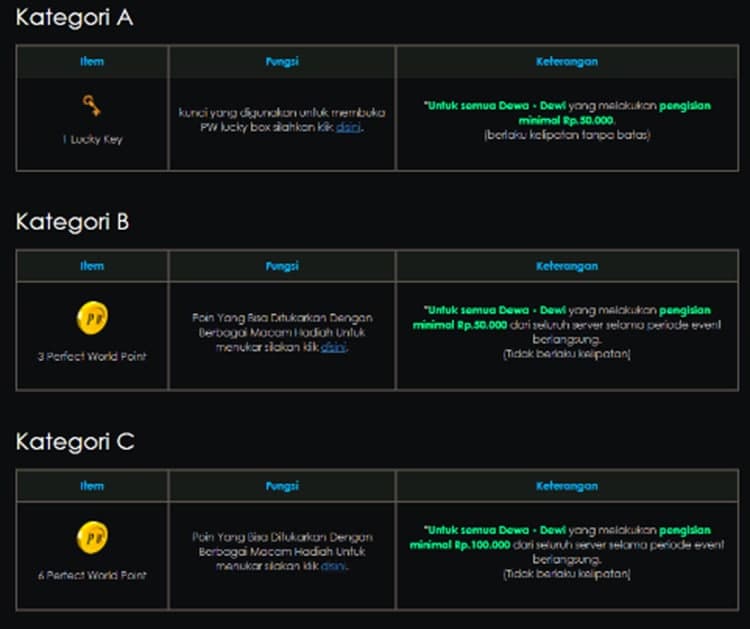
Task: Select the '6 Perfect World Point' label
Action: (92, 575)
